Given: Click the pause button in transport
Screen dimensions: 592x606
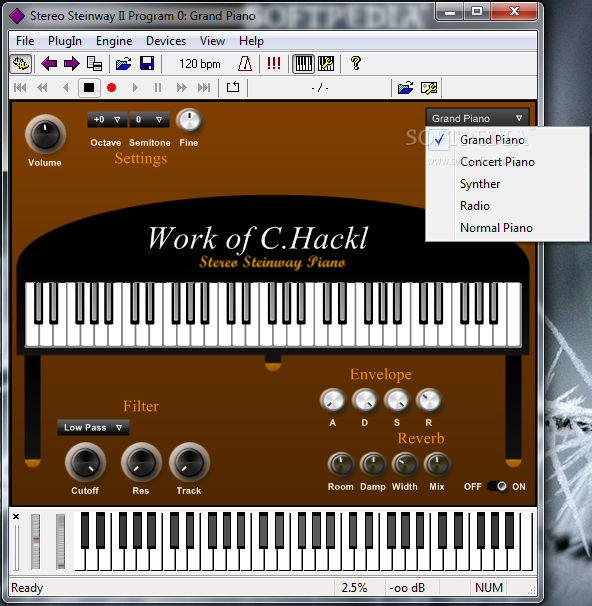Looking at the screenshot, I should click(x=158, y=88).
